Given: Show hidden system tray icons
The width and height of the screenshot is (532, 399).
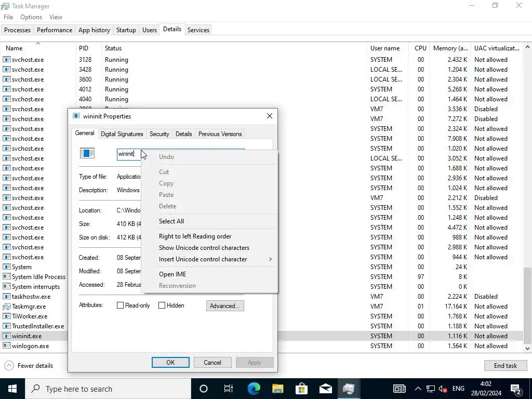Looking at the screenshot, I should (418, 389).
